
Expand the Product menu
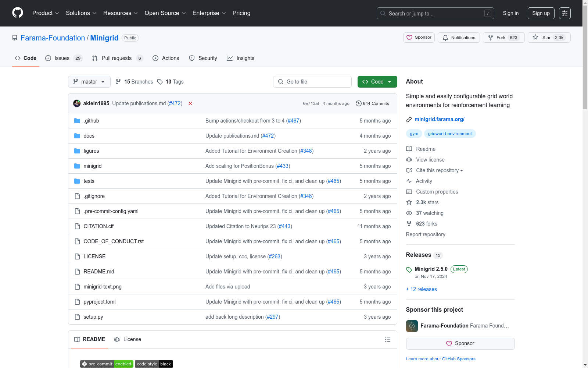tap(46, 13)
